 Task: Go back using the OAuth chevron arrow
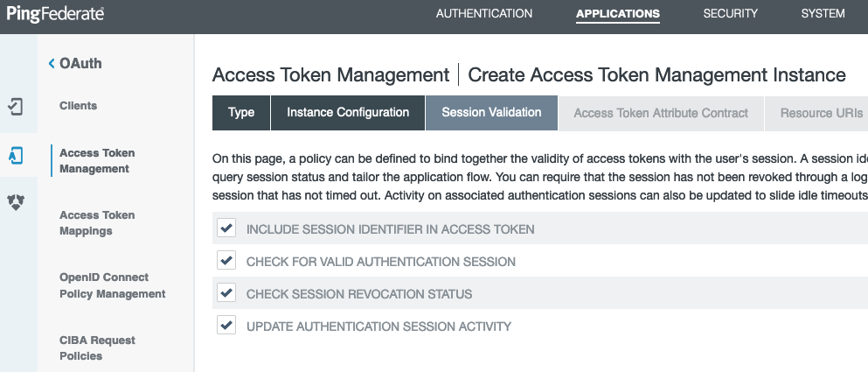(52, 64)
